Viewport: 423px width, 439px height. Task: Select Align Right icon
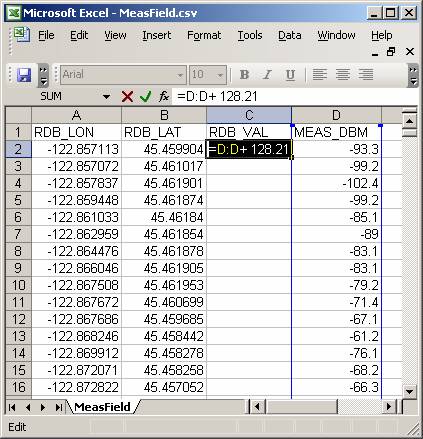point(366,75)
